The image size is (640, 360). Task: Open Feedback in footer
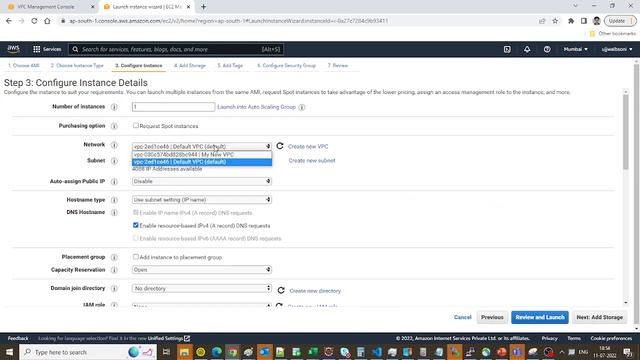[x=18, y=338]
